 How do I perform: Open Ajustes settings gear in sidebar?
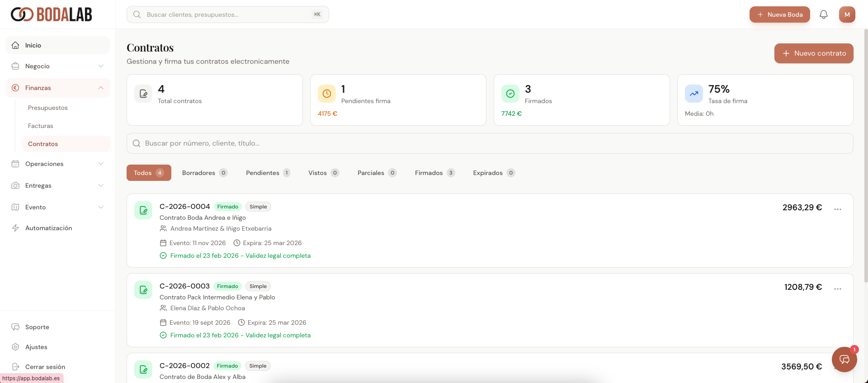pyautogui.click(x=36, y=347)
